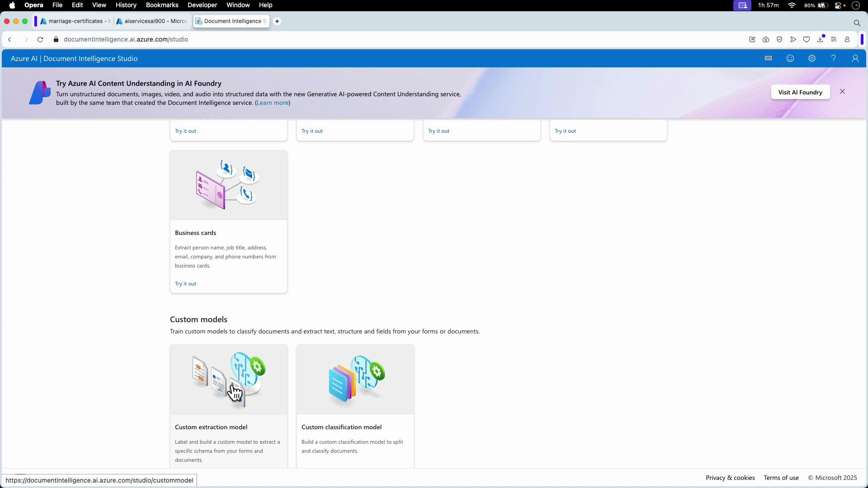Viewport: 868px width, 488px height.
Task: Open the File menu
Action: coord(57,5)
